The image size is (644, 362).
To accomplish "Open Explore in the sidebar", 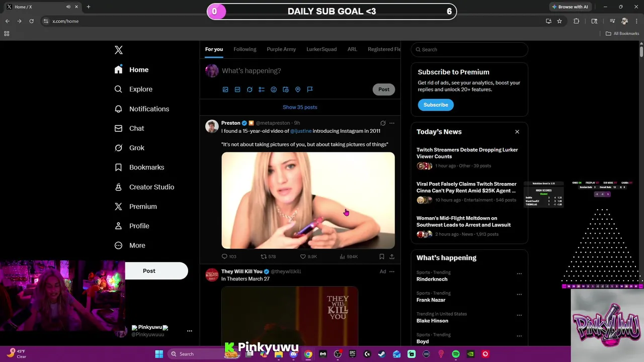I will tap(134, 89).
